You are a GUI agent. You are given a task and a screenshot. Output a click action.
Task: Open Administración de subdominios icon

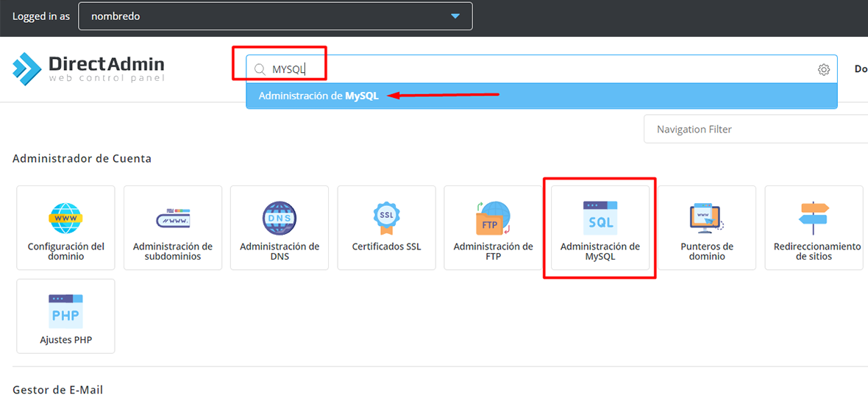pos(173,219)
